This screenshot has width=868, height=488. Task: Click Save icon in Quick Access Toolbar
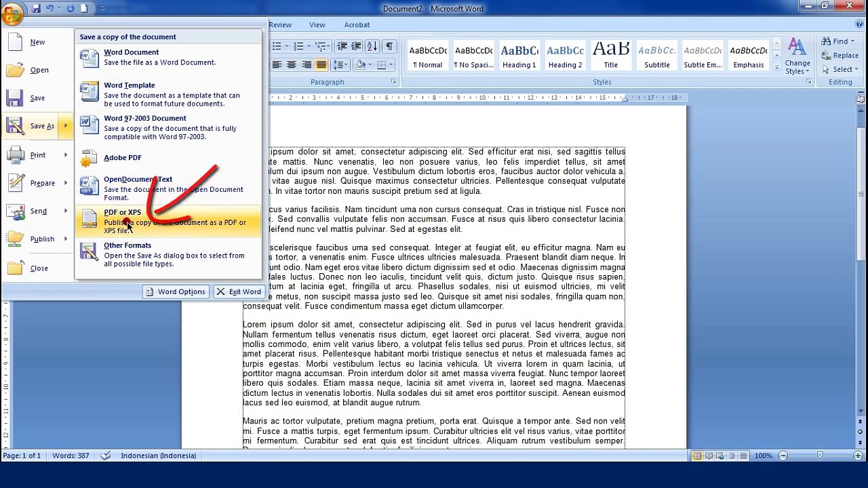36,8
